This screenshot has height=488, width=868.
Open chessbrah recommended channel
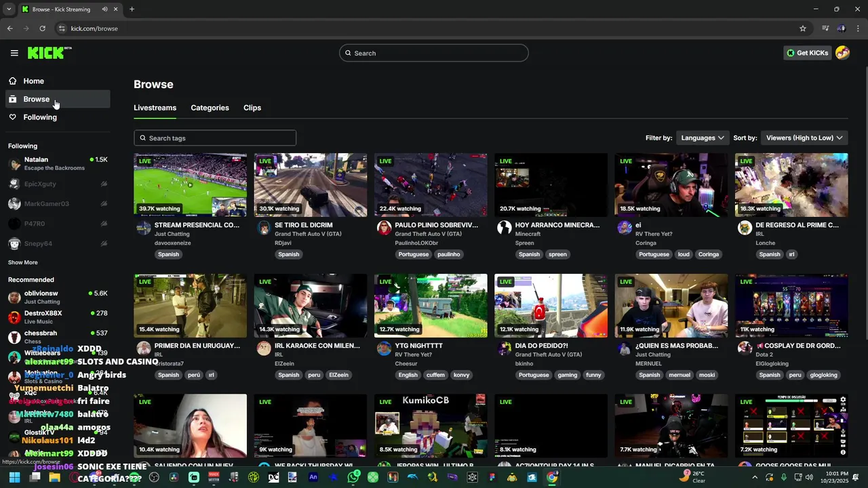[x=58, y=337]
